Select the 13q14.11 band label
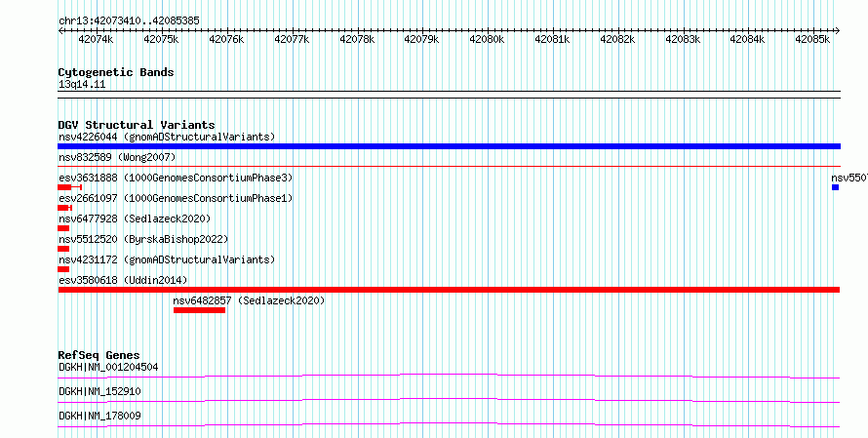This screenshot has width=868, height=438. (x=82, y=85)
